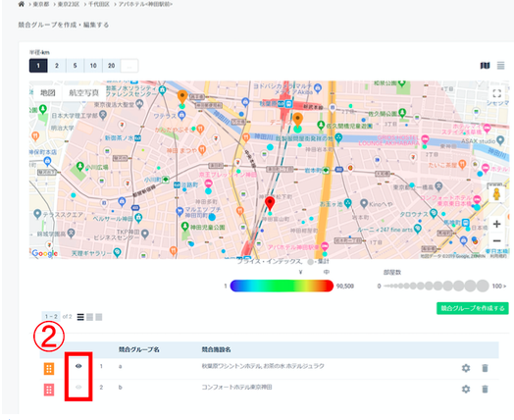Select the large list density icon

click(99, 317)
